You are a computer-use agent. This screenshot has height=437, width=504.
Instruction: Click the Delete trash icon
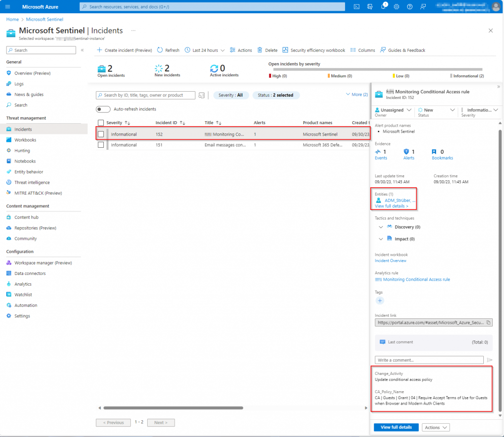pyautogui.click(x=260, y=50)
